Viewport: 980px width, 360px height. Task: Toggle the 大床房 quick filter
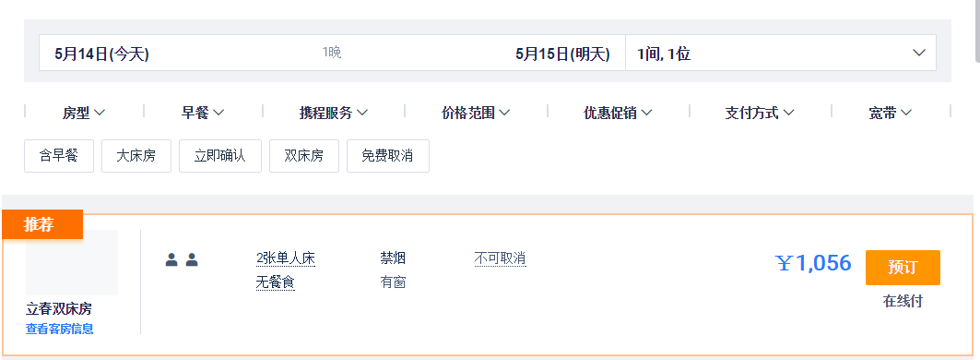136,156
